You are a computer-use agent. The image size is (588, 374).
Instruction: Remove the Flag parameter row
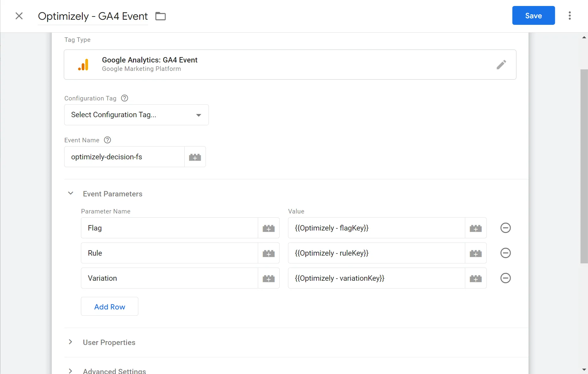tap(506, 228)
